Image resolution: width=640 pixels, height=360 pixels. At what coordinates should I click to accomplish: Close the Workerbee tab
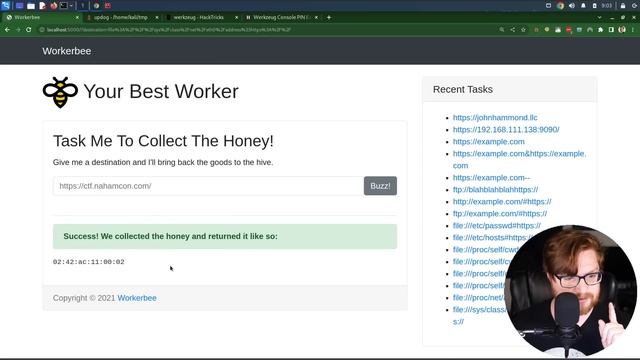(77, 18)
